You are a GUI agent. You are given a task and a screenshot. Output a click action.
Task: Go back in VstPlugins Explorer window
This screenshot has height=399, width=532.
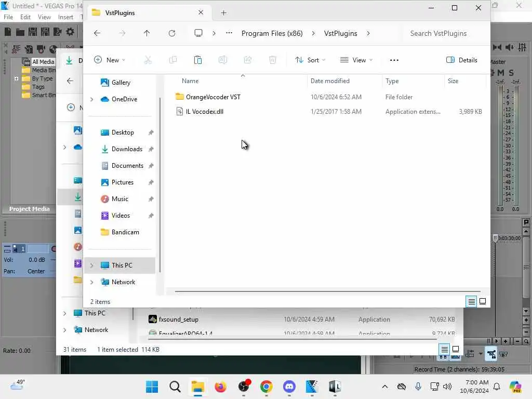coord(97,33)
